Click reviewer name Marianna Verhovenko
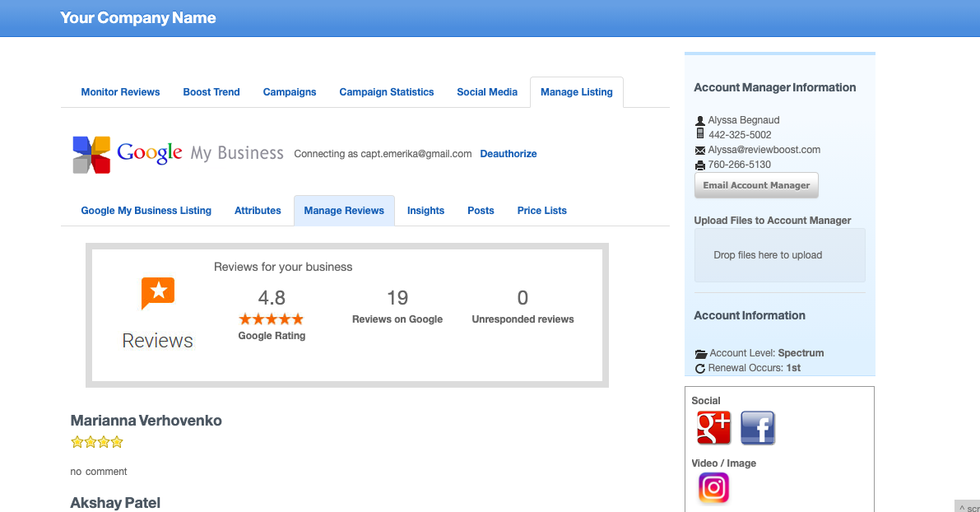 pos(146,421)
